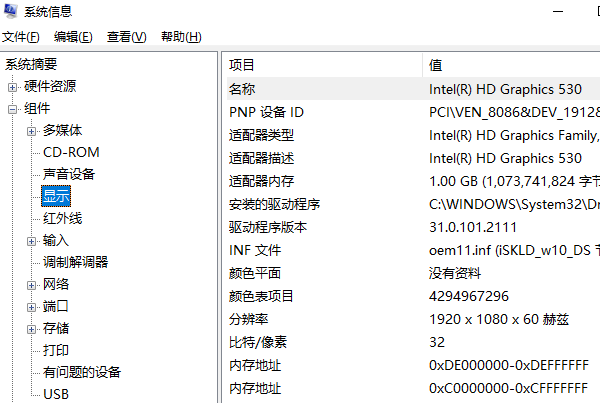
Task: Click the 32 bits per pixel value
Action: click(437, 342)
